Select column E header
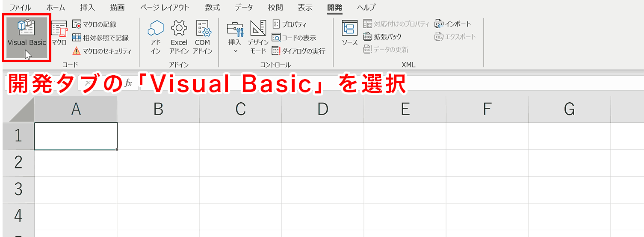Viewport: 644px width, 237px height. [x=405, y=110]
